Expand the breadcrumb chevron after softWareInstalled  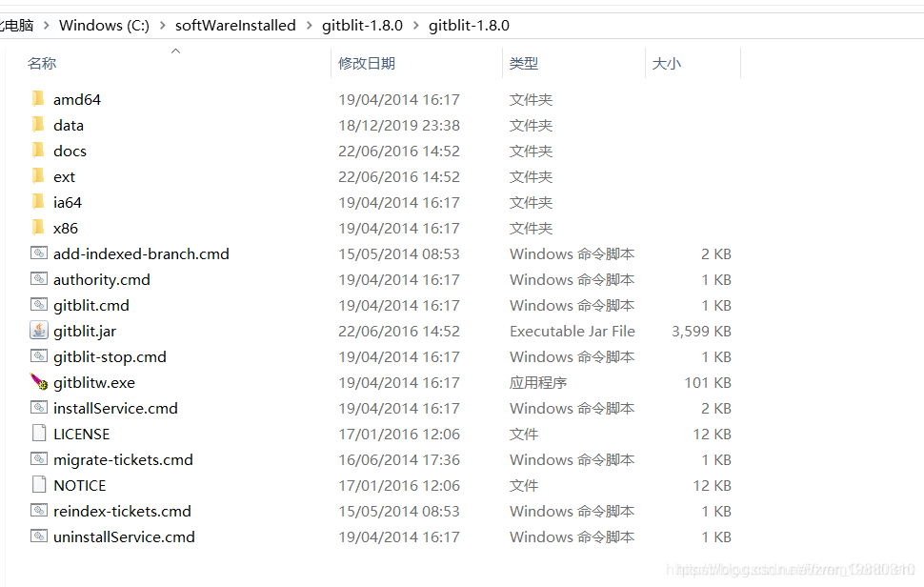point(309,26)
